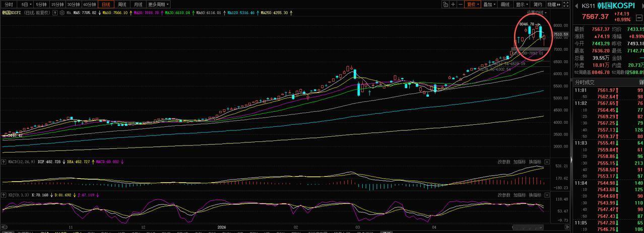Click the minus box beside price change
The image size is (644, 233).
[639, 18]
